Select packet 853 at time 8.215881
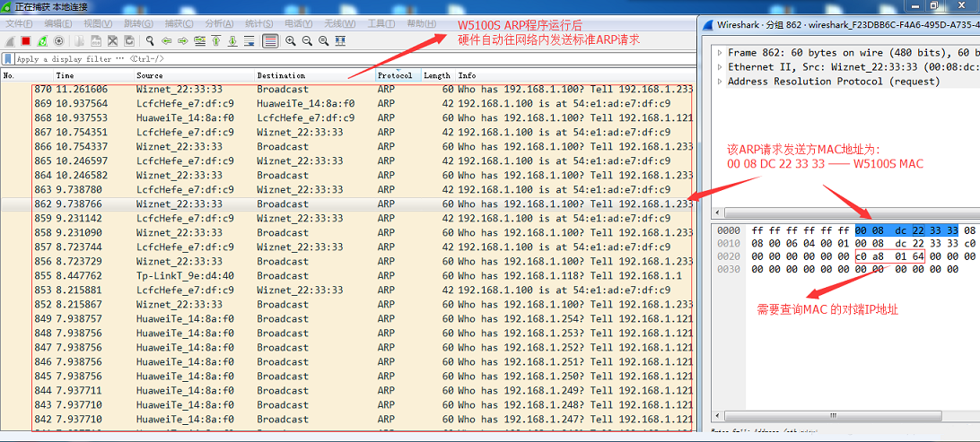The width and height of the screenshot is (980, 442). (347, 290)
